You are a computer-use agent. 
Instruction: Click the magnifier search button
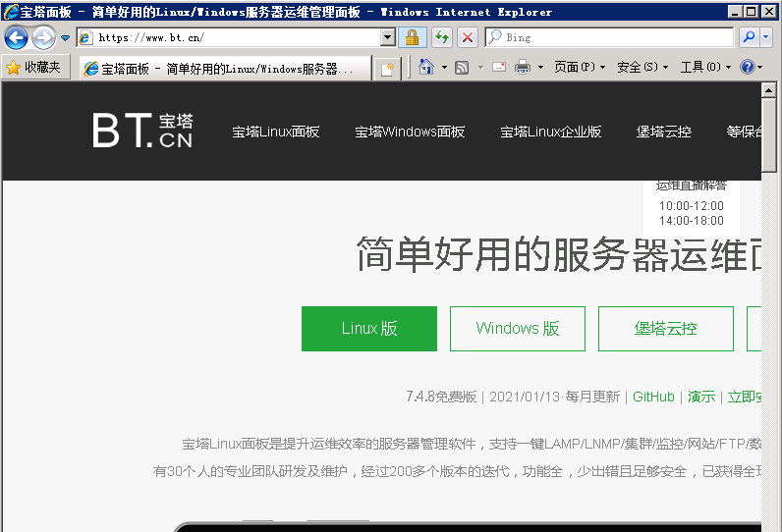[x=749, y=37]
